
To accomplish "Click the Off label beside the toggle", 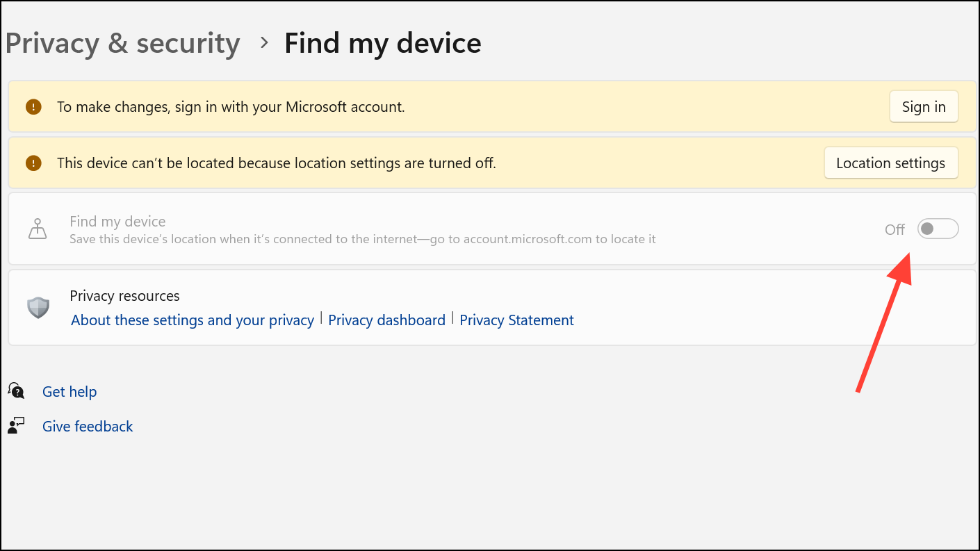I will click(x=895, y=229).
